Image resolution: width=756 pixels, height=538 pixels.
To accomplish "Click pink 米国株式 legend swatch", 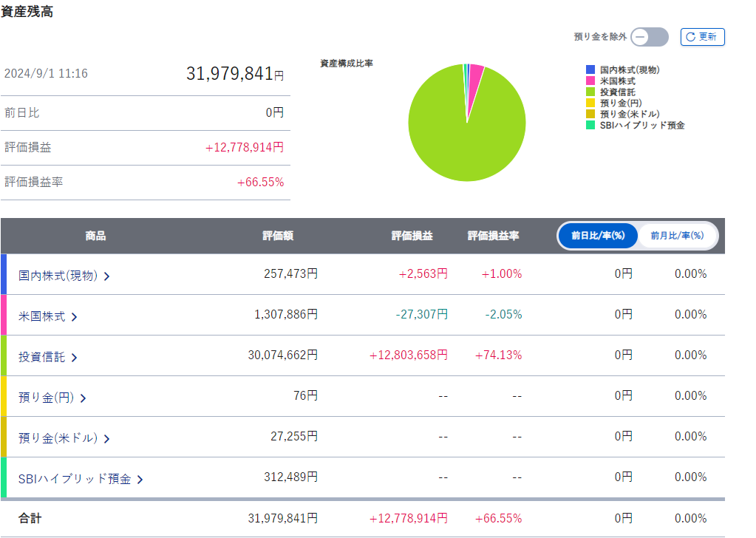I will (590, 81).
